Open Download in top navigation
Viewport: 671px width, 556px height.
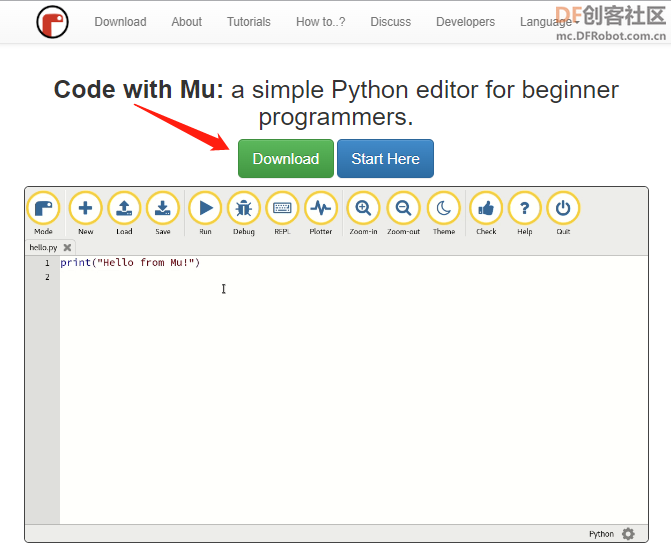(120, 22)
